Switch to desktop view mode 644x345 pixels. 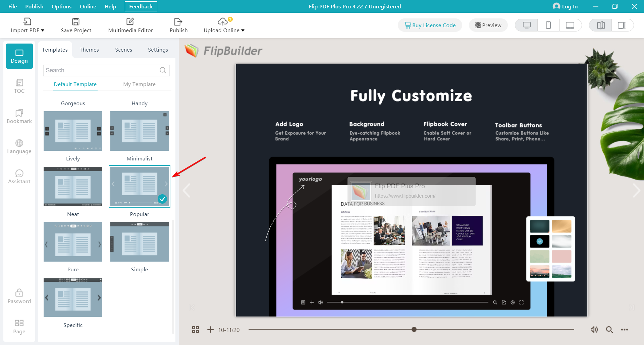click(527, 25)
